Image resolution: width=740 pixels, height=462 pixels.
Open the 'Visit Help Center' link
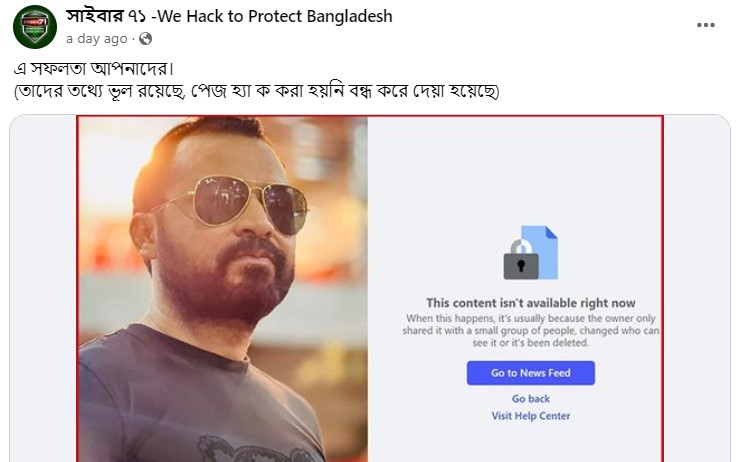530,416
